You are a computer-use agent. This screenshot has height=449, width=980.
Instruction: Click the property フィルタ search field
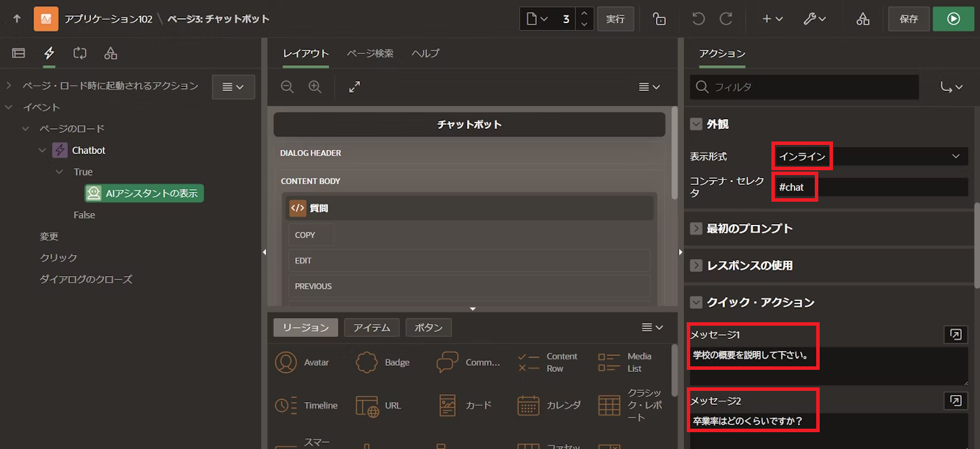point(804,87)
